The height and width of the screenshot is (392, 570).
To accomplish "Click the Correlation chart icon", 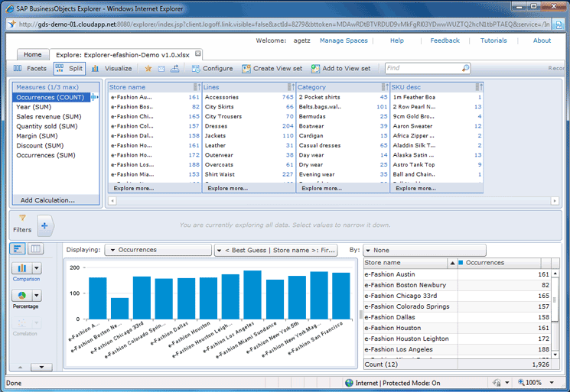I will coord(22,322).
